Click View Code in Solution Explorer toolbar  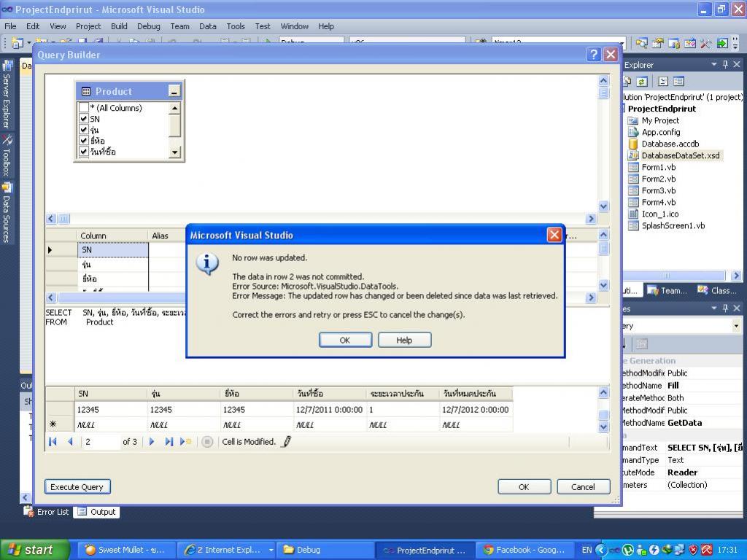[662, 82]
